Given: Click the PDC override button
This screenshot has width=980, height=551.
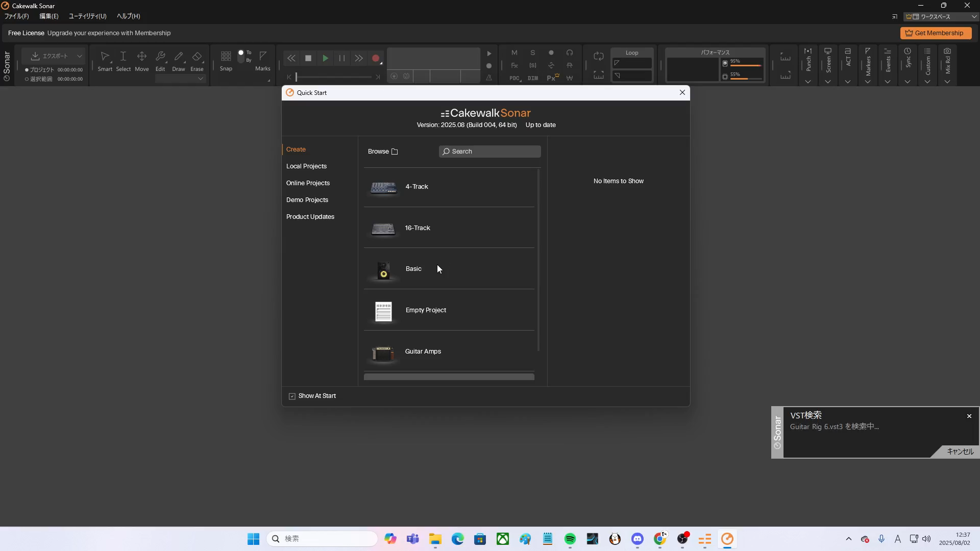Looking at the screenshot, I should pos(514,78).
